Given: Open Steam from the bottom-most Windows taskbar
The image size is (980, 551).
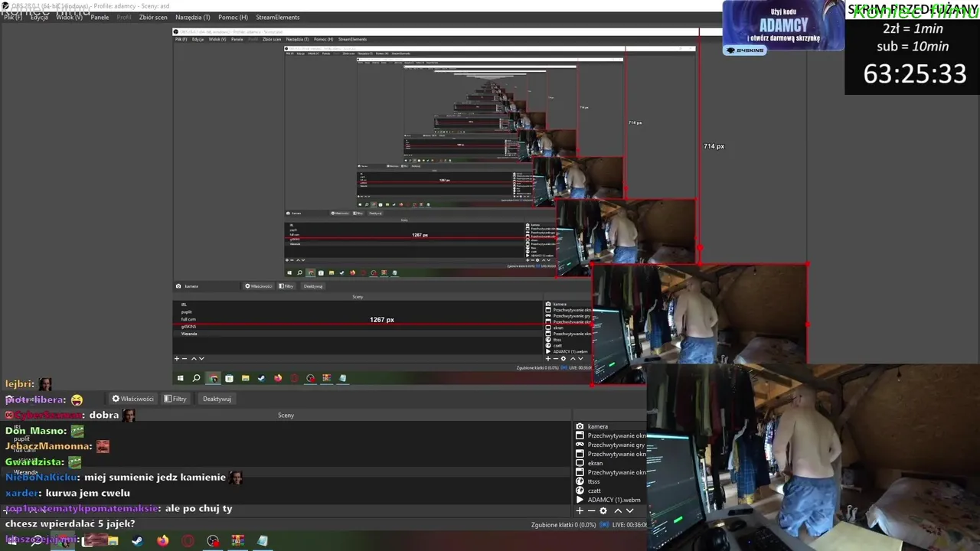Looking at the screenshot, I should pyautogui.click(x=138, y=540).
